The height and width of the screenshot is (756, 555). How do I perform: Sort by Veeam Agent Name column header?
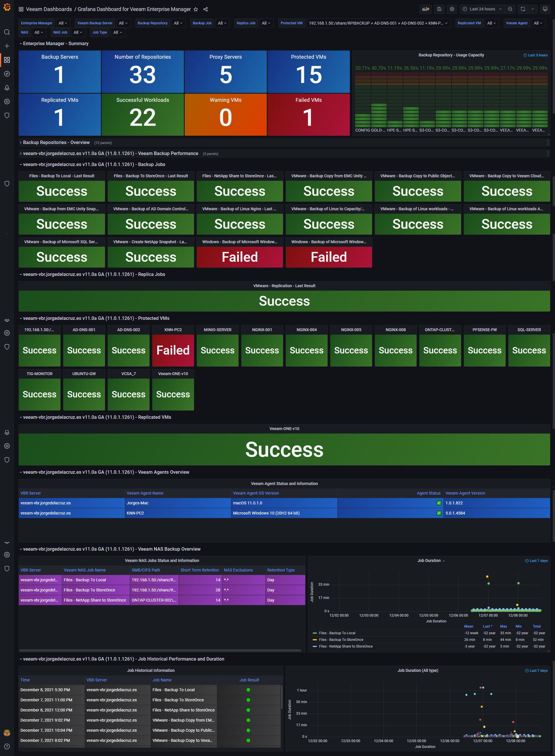click(145, 493)
